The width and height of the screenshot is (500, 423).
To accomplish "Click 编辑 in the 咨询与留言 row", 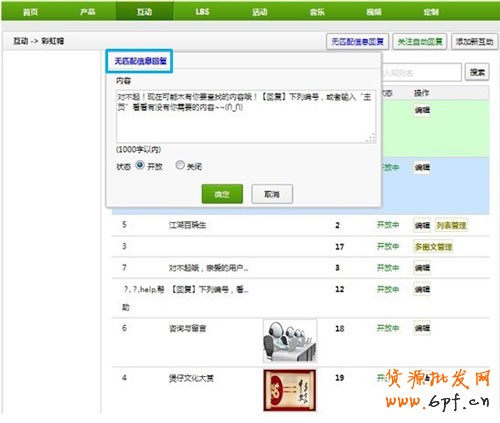I will tap(422, 328).
